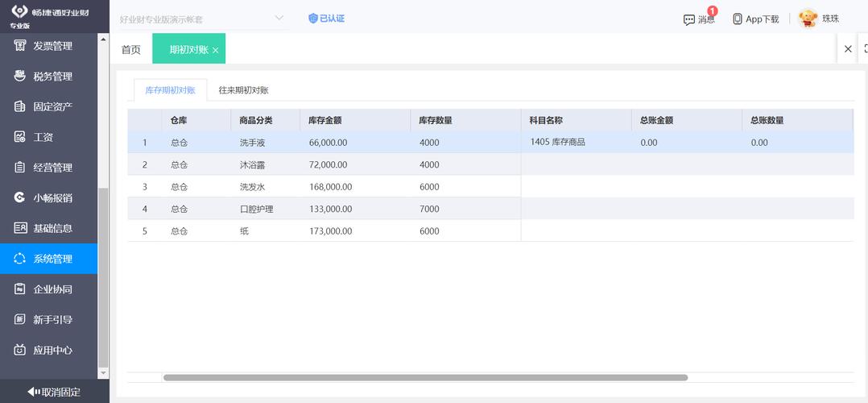Screen dimensions: 868x403
Task: Click the 新手引导 sidebar icon
Action: [x=20, y=319]
